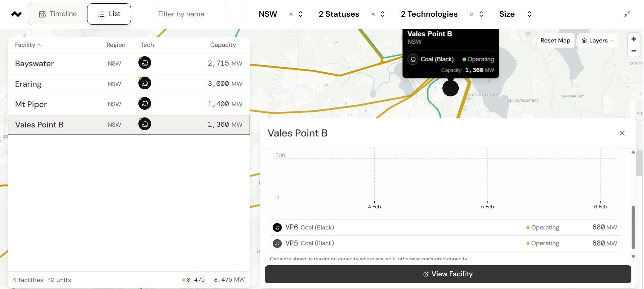644x289 pixels.
Task: Switch to Timeline view
Action: point(58,14)
